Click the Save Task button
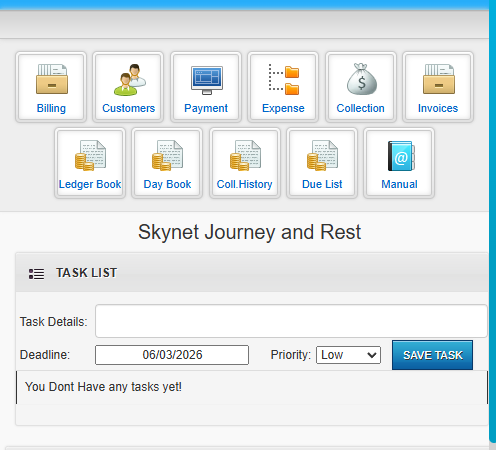Image resolution: width=496 pixels, height=450 pixels. (x=432, y=355)
